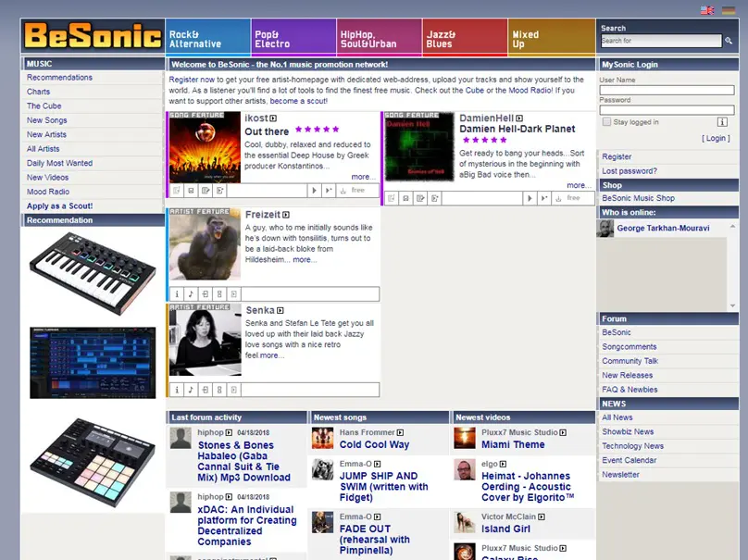Image resolution: width=748 pixels, height=560 pixels.
Task: Click the play box icon beside DamienHell
Action: click(x=519, y=118)
